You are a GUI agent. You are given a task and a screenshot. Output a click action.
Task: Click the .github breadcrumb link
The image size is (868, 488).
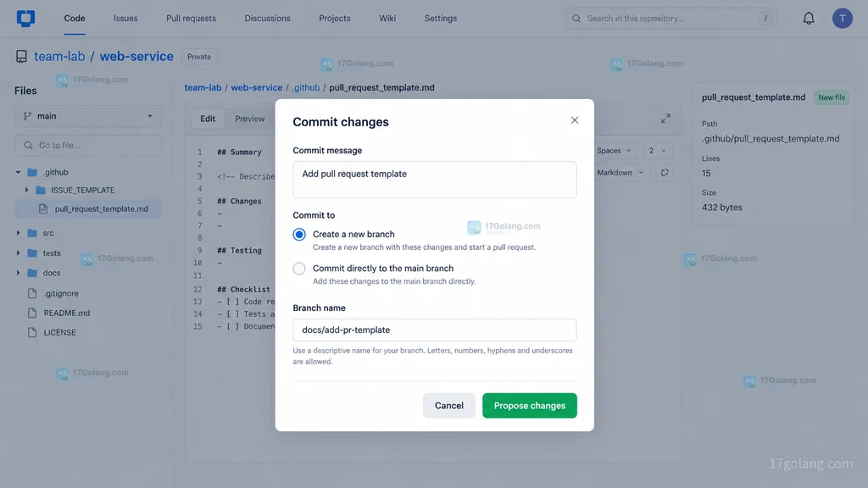pyautogui.click(x=305, y=87)
